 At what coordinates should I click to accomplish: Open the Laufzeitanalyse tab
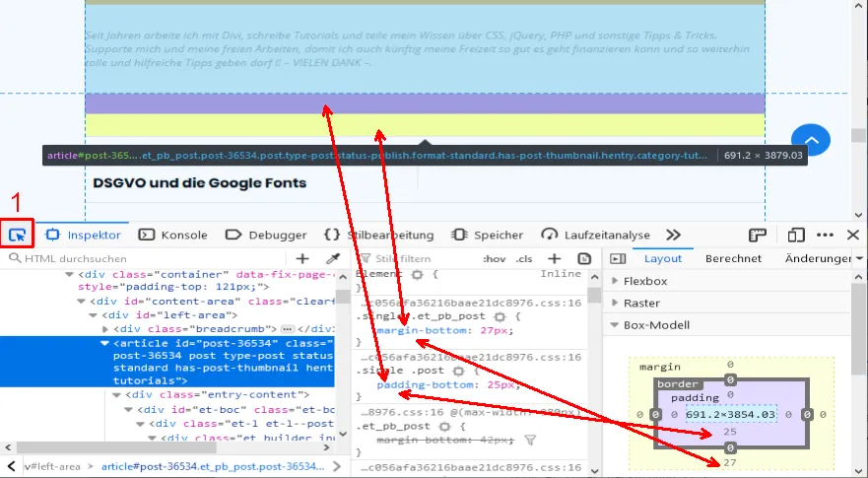[595, 235]
